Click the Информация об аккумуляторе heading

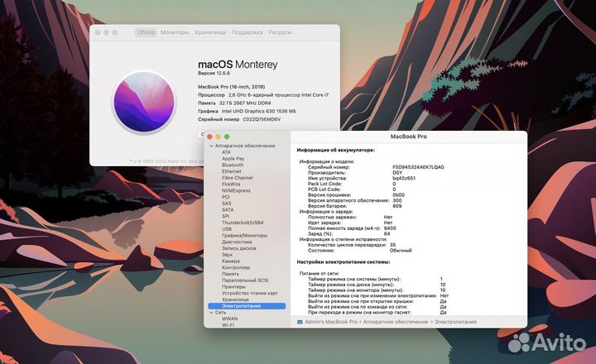[x=335, y=150]
